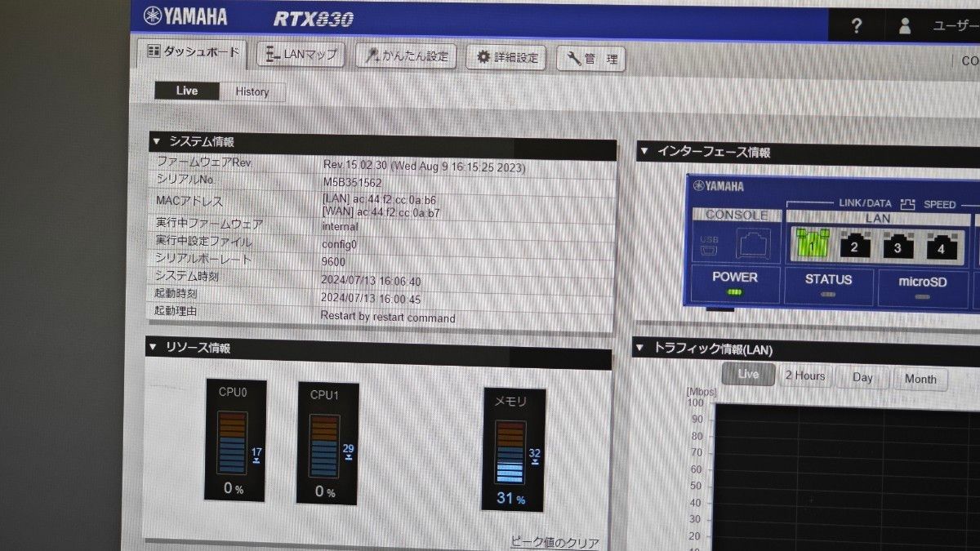
Task: Click the CPU0 usage gauge
Action: [234, 440]
